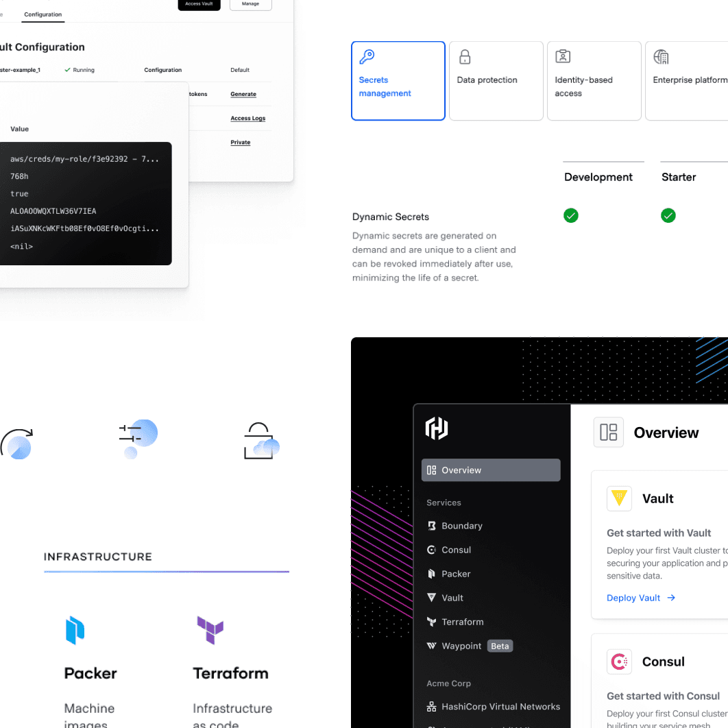
Task: Click the sliders settings illustration icon
Action: [x=138, y=439]
